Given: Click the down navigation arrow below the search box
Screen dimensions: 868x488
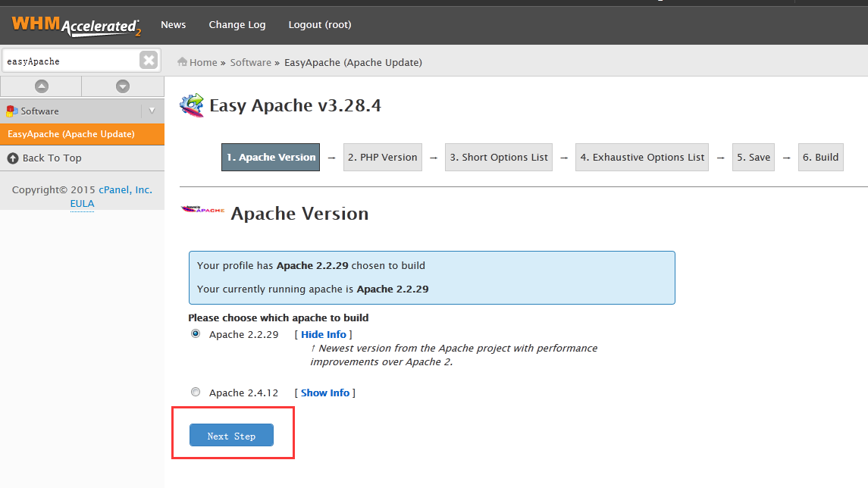Looking at the screenshot, I should tap(123, 86).
